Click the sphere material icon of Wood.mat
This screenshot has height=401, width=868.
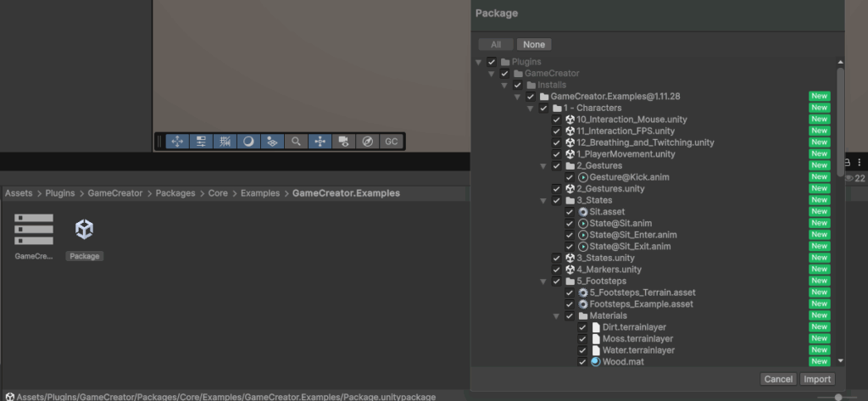[x=596, y=362]
